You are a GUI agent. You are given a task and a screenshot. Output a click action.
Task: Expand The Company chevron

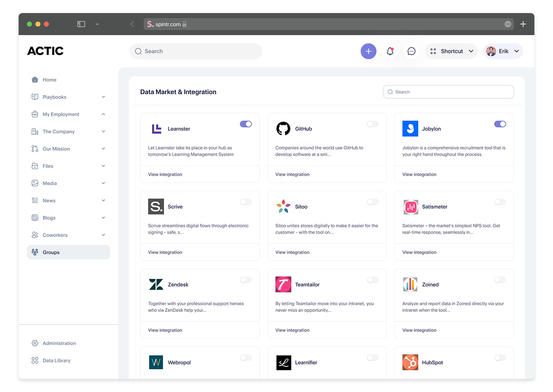[103, 131]
